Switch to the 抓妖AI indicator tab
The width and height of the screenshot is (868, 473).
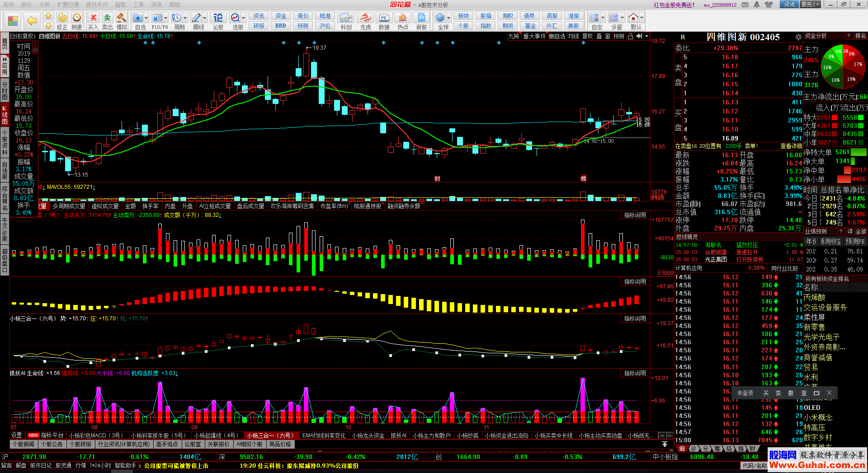pos(399,436)
